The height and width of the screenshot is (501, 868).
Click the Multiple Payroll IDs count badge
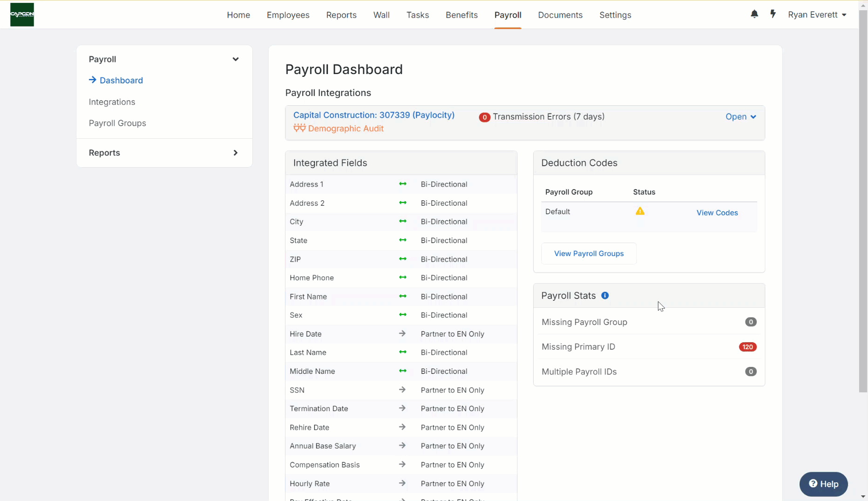(751, 372)
